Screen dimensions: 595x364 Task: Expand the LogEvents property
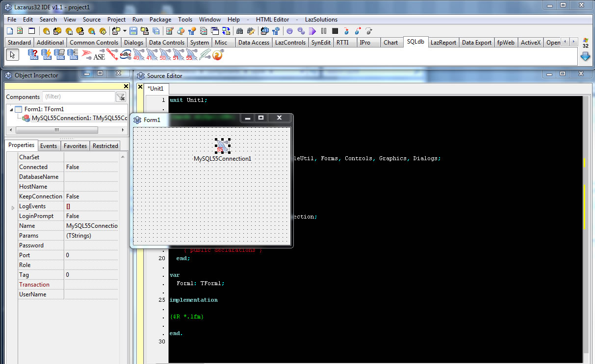tap(13, 208)
